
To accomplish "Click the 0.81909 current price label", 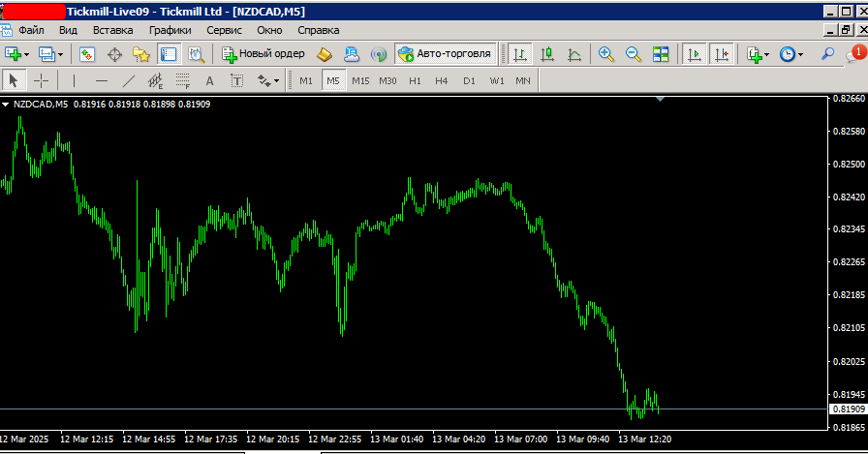I will pos(849,409).
